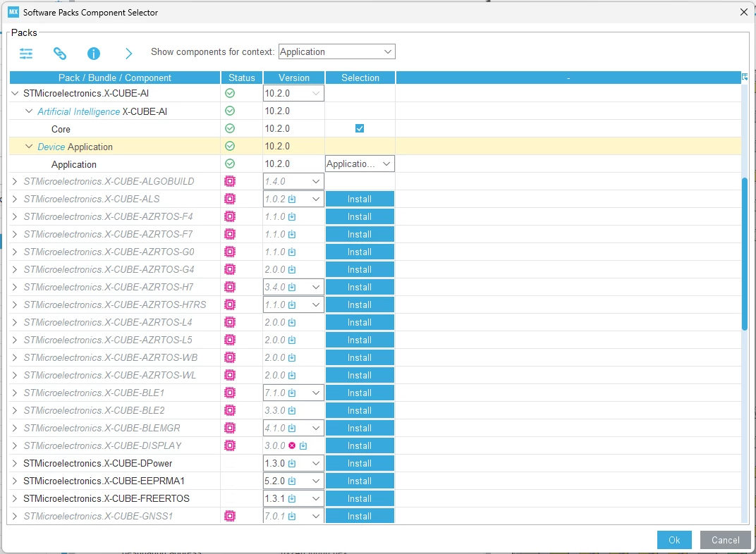Click the right arrow chevron in toolbar
756x554 pixels.
click(128, 54)
